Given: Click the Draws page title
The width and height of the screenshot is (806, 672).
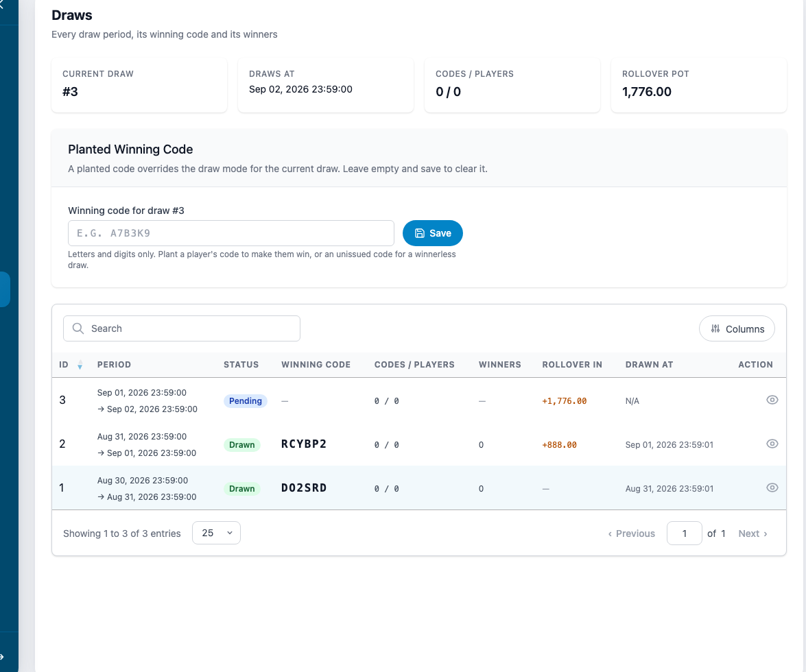Looking at the screenshot, I should pos(72,15).
